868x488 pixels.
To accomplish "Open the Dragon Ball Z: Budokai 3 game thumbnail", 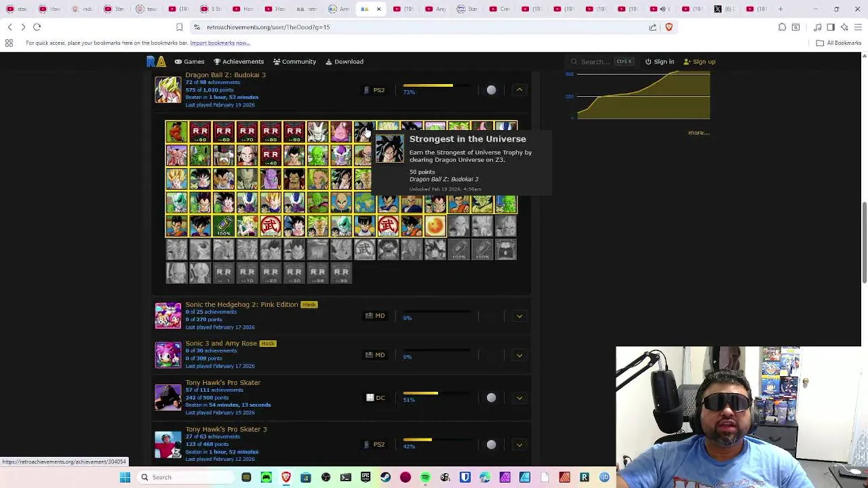I will [x=168, y=90].
